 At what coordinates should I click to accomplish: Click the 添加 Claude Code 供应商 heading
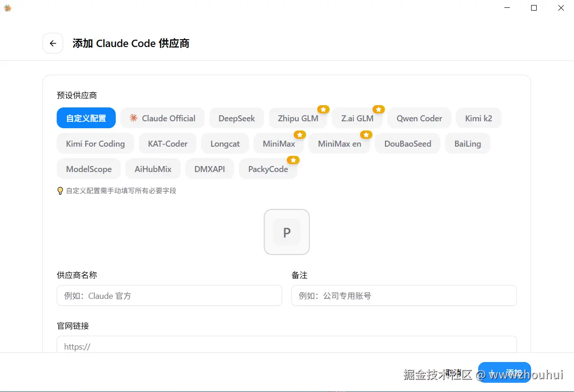(131, 43)
